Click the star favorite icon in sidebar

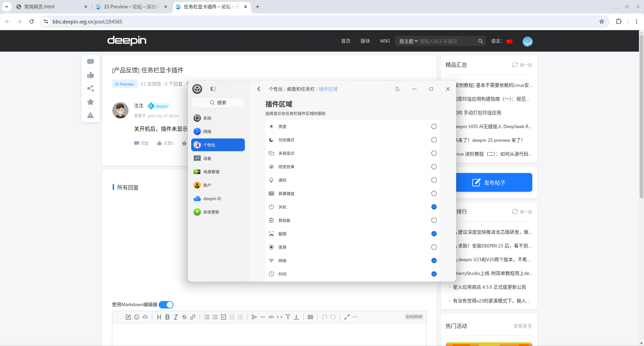click(x=91, y=102)
